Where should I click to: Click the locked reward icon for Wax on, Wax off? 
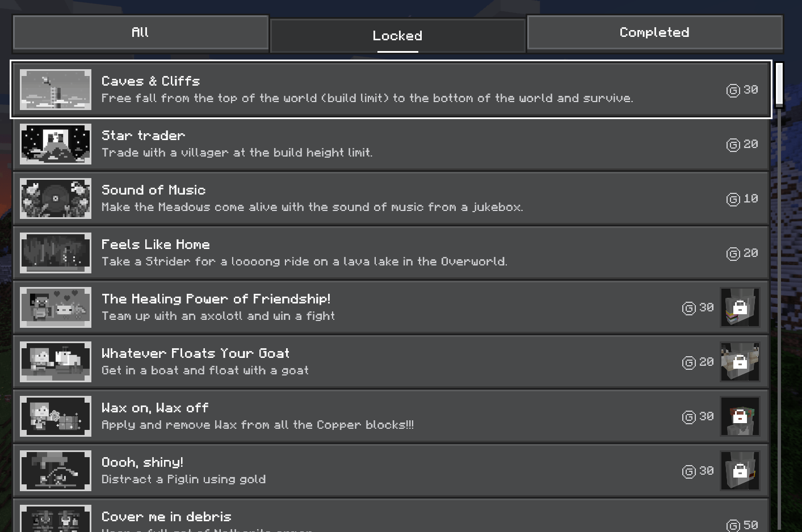point(740,416)
